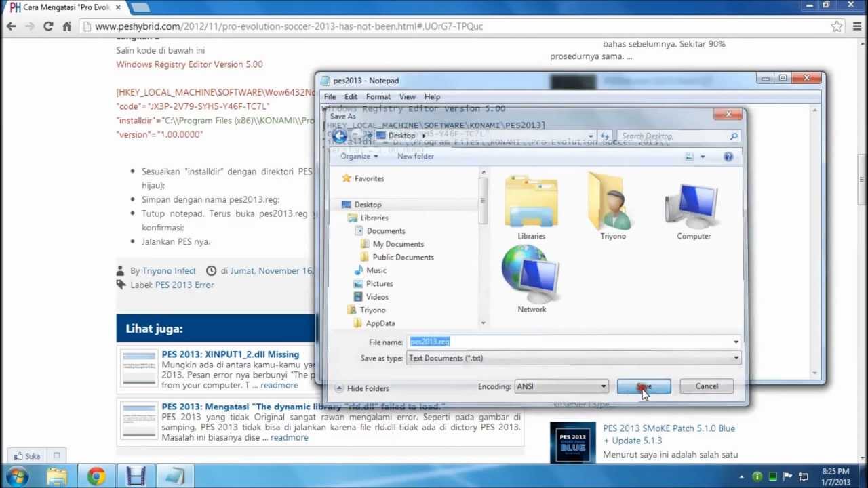Open the address bar previous locations dropdown

(591, 136)
